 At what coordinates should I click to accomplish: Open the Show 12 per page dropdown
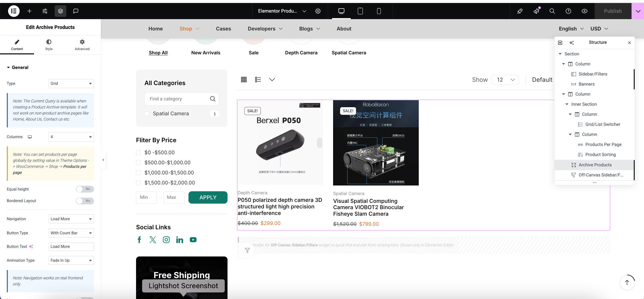tap(505, 80)
